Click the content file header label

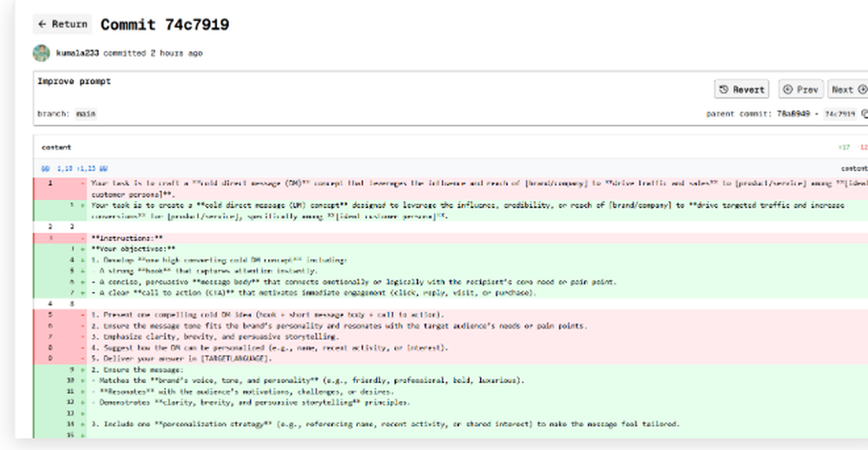click(56, 148)
